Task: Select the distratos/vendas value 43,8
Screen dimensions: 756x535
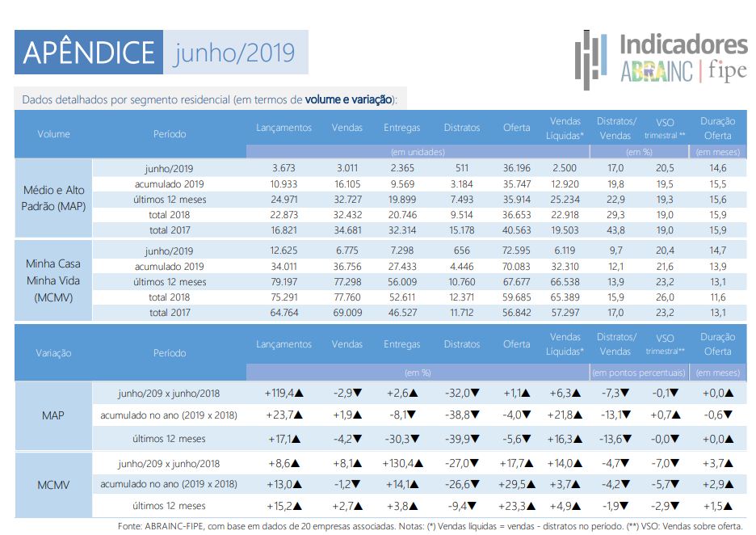Action: click(615, 230)
